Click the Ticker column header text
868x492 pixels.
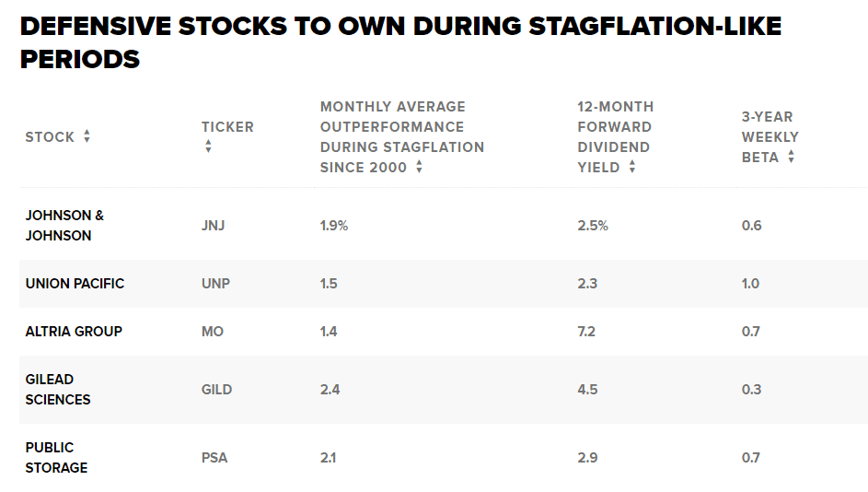click(x=227, y=126)
